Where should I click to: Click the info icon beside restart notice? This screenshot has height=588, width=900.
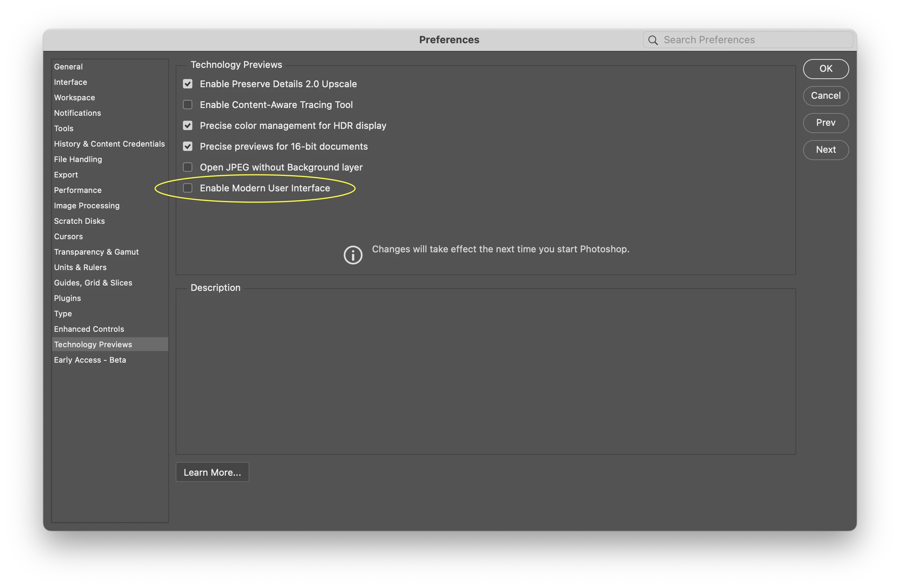pos(353,255)
